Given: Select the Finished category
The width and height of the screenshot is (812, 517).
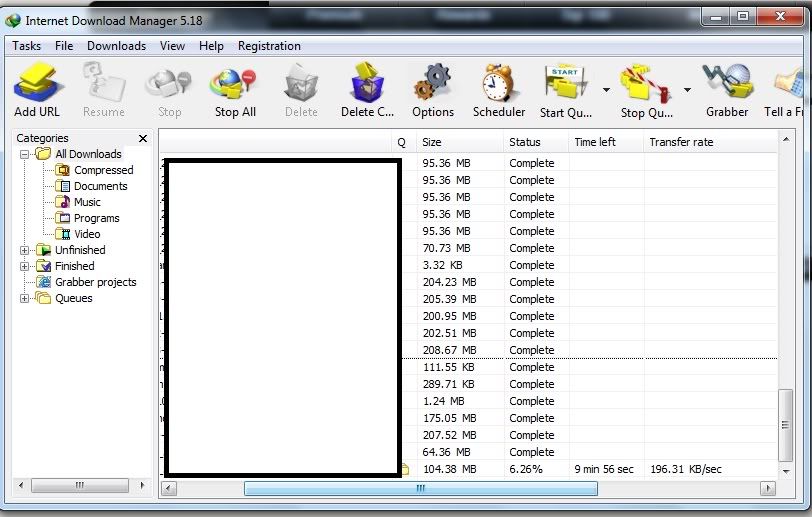Looking at the screenshot, I should tap(65, 266).
